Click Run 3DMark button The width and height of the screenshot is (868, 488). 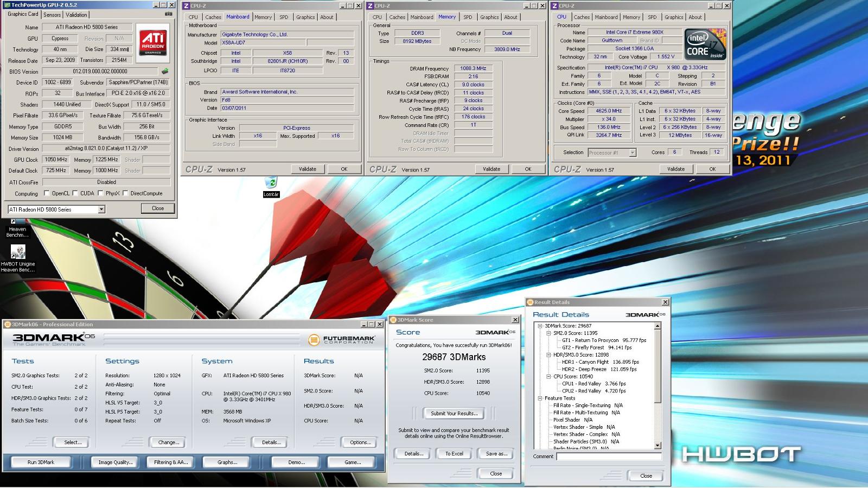coord(41,462)
